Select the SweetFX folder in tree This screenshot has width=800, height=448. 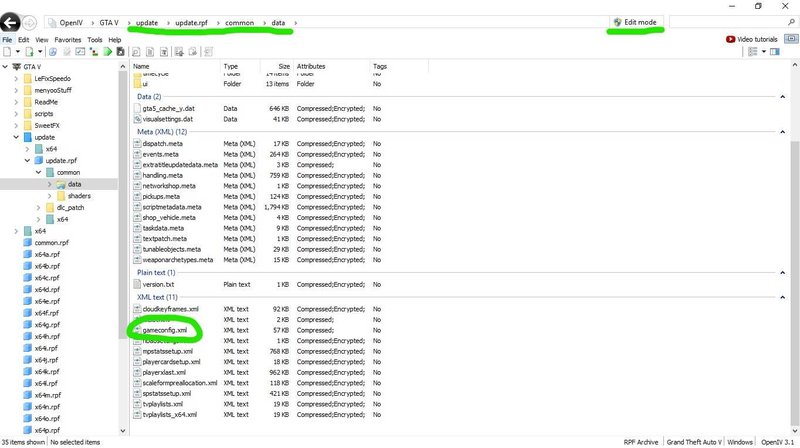47,126
